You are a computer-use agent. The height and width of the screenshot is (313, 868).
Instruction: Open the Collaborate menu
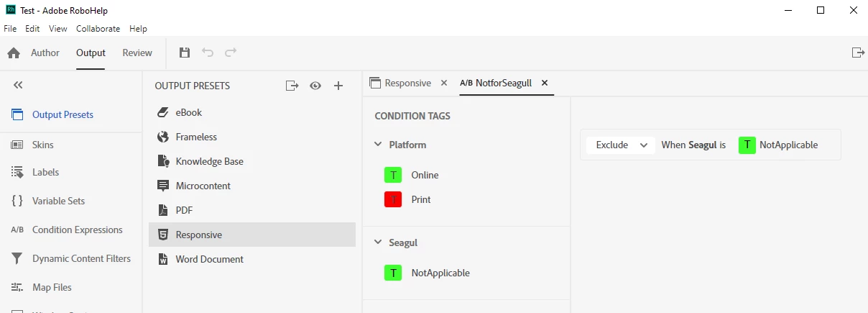(98, 29)
